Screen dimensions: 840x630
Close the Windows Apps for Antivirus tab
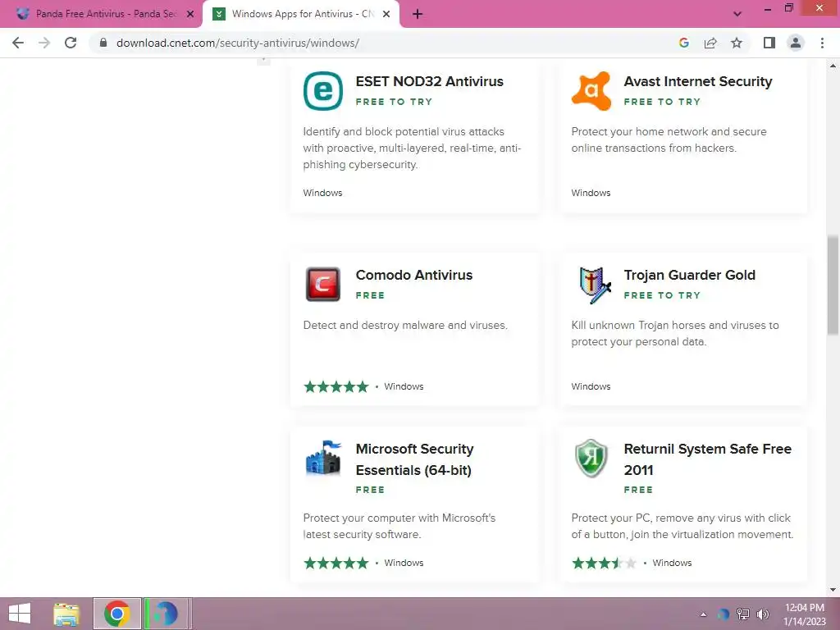pos(386,15)
